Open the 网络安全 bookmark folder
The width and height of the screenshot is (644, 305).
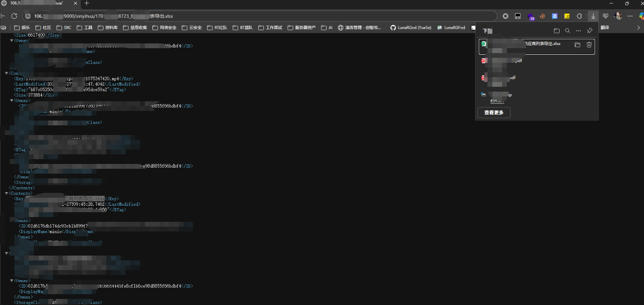pos(165,28)
